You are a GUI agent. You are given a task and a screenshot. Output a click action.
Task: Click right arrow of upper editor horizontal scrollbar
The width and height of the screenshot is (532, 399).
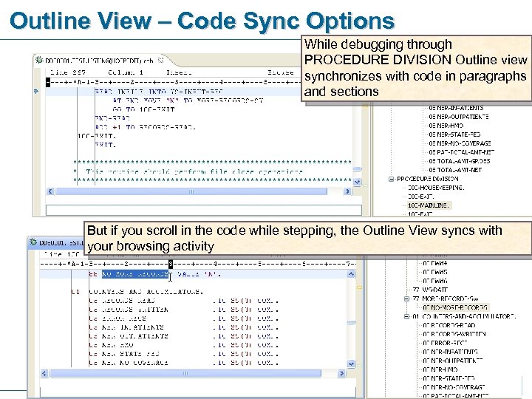tap(347, 191)
